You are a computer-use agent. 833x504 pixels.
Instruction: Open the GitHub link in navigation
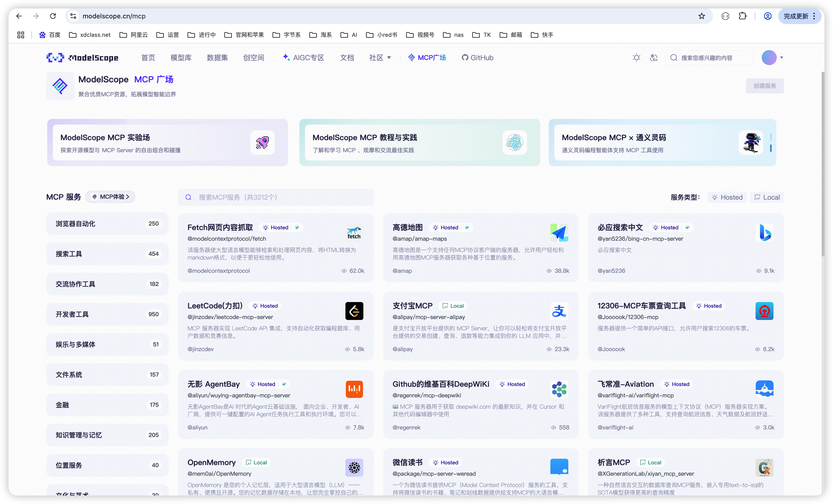[x=477, y=58]
